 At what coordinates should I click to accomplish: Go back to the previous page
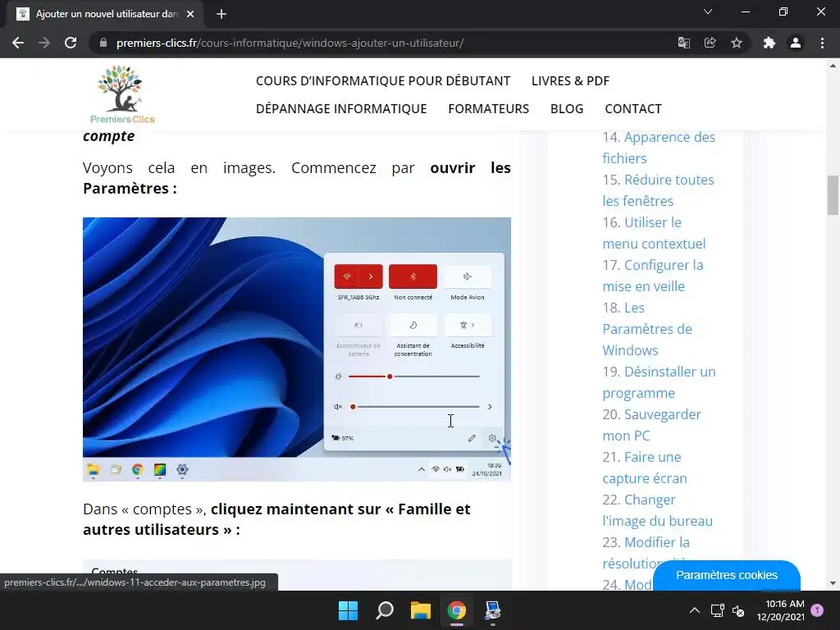pos(18,43)
